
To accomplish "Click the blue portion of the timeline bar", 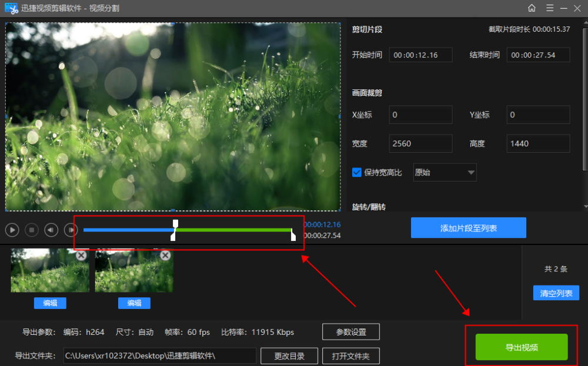I will pos(128,230).
